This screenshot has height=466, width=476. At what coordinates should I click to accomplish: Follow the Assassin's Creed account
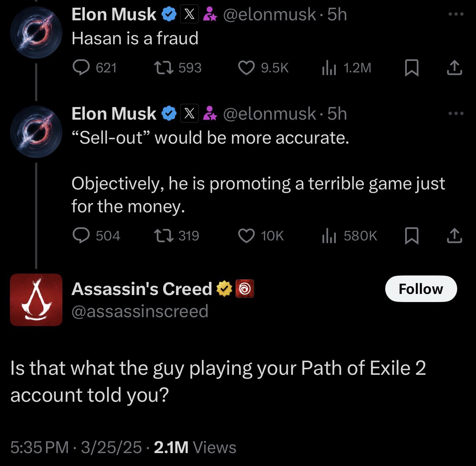coord(421,289)
